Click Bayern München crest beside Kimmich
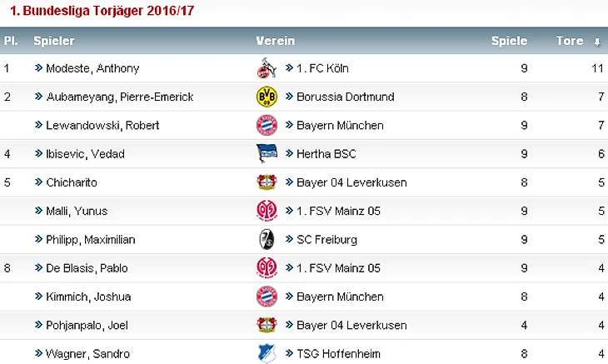The width and height of the screenshot is (608, 364). [267, 297]
